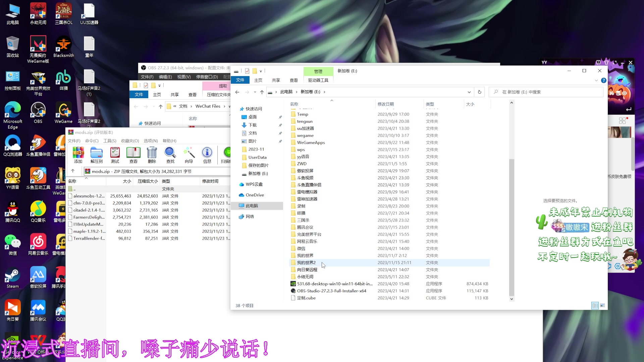The height and width of the screenshot is (362, 644).
Task: Toggle the pin next to 桌面 in Quick Access
Action: pos(280,117)
